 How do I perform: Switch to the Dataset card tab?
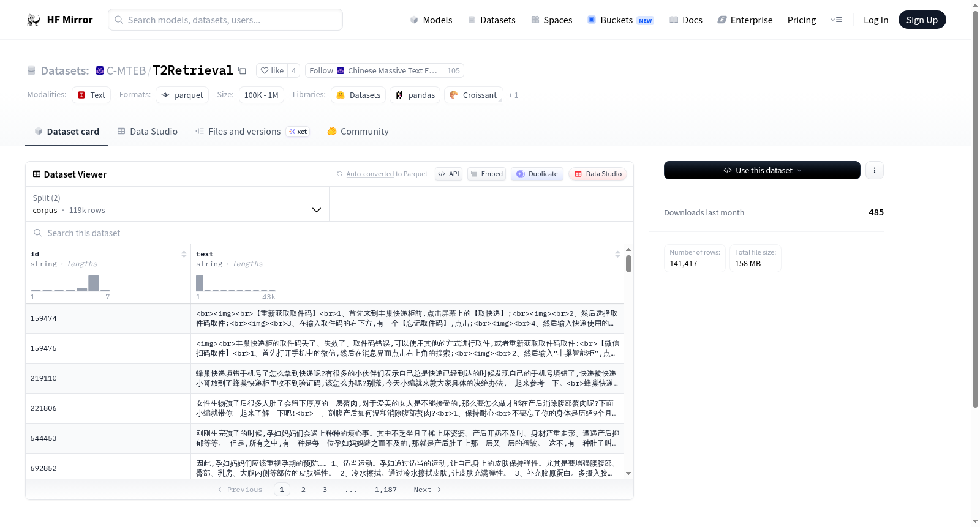(67, 131)
